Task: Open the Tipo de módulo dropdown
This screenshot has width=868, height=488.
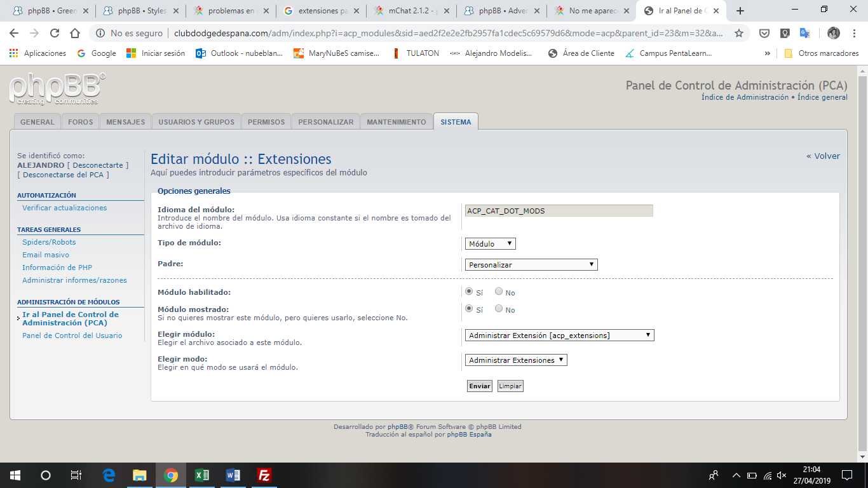Action: point(490,244)
